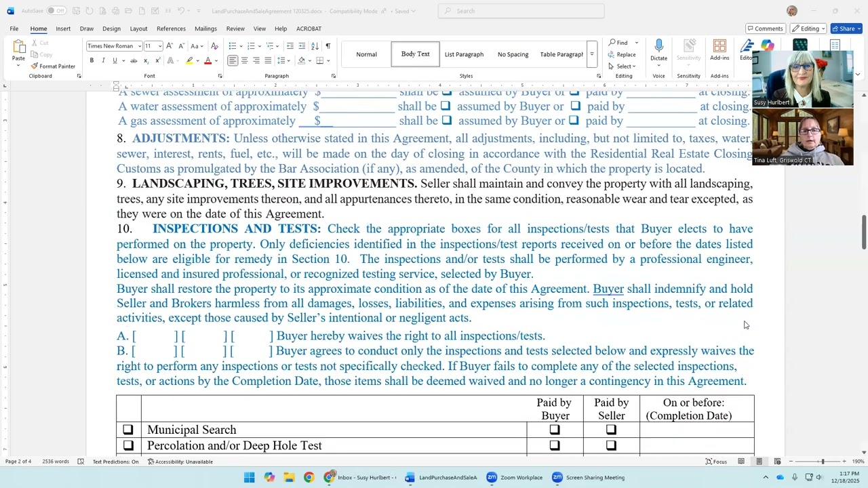The image size is (868, 488).
Task: Decrease paragraph indent
Action: click(290, 46)
